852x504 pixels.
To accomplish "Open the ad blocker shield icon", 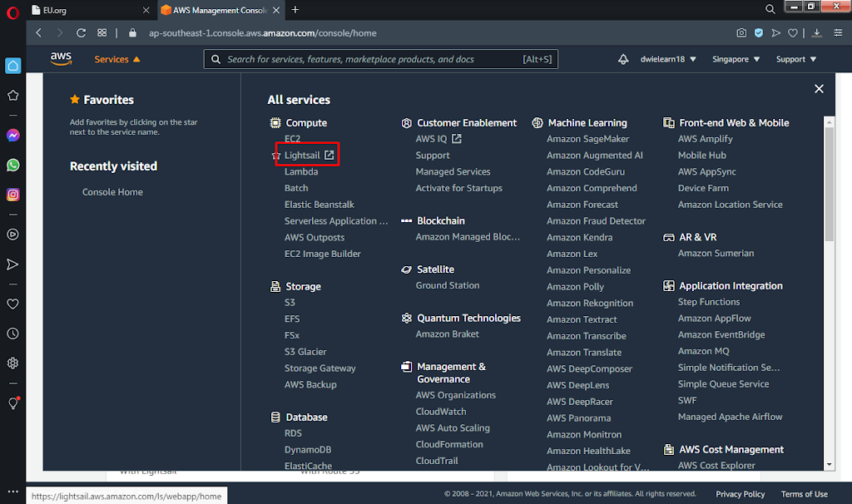I will [759, 33].
